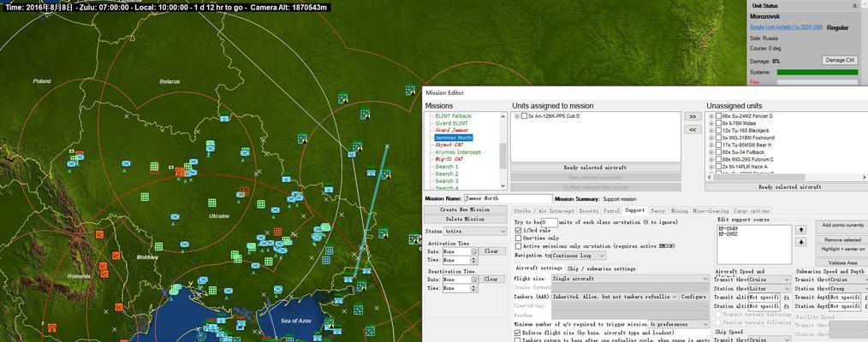
Task: Click Create New Mission button
Action: tap(465, 210)
